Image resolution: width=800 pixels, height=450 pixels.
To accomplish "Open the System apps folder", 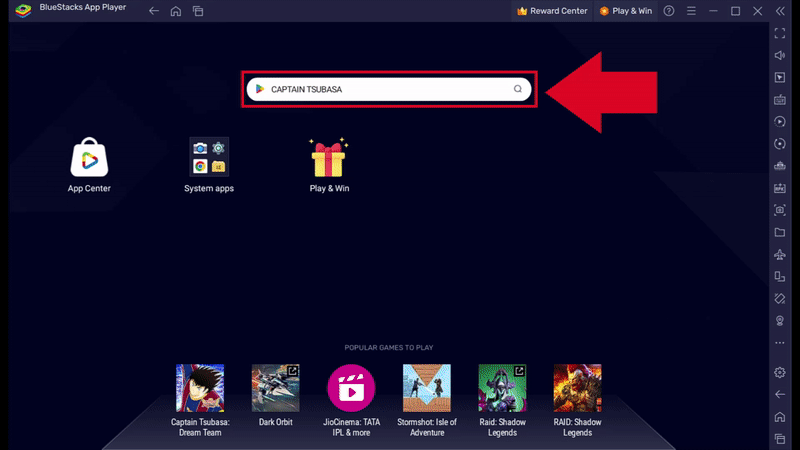I will tap(209, 157).
